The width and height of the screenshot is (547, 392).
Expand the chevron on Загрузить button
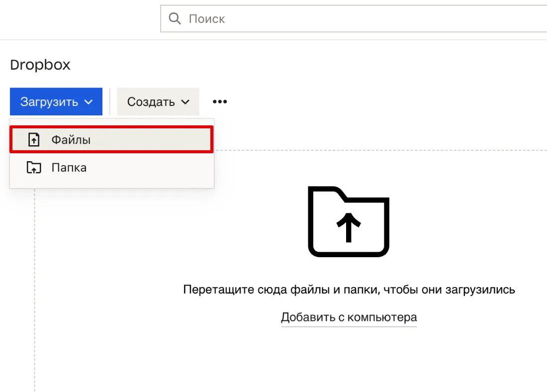(x=89, y=102)
